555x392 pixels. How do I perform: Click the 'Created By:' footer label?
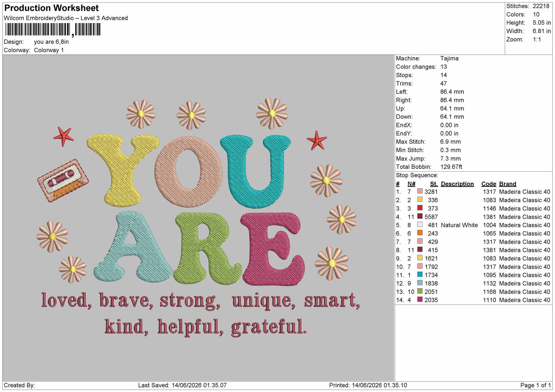[19, 385]
